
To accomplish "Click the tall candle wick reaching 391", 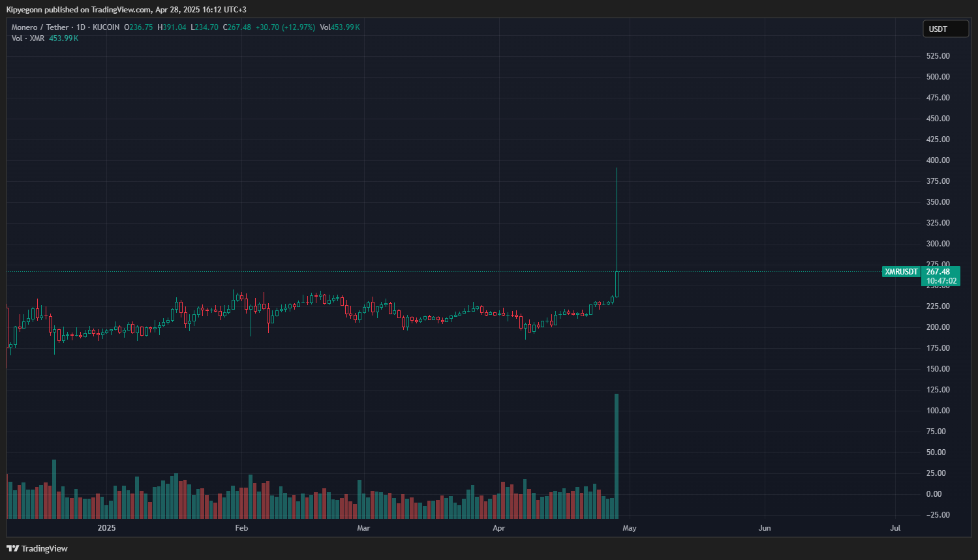I will click(616, 196).
